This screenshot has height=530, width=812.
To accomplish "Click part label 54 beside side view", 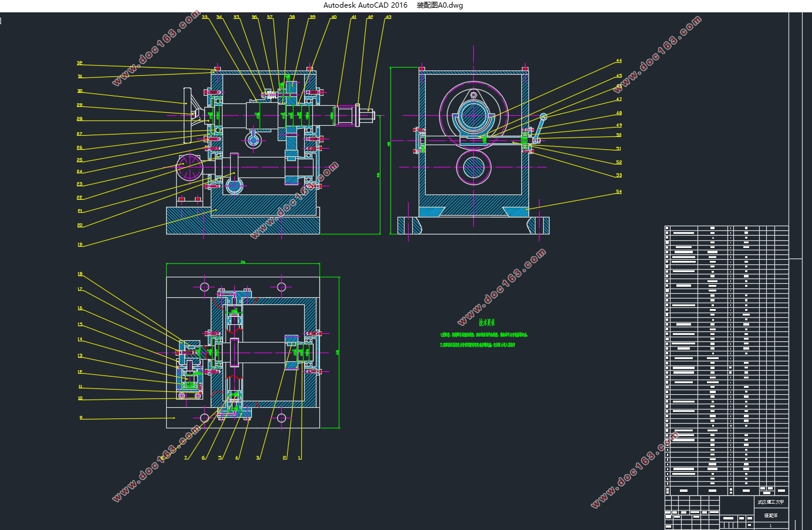I will pyautogui.click(x=619, y=192).
